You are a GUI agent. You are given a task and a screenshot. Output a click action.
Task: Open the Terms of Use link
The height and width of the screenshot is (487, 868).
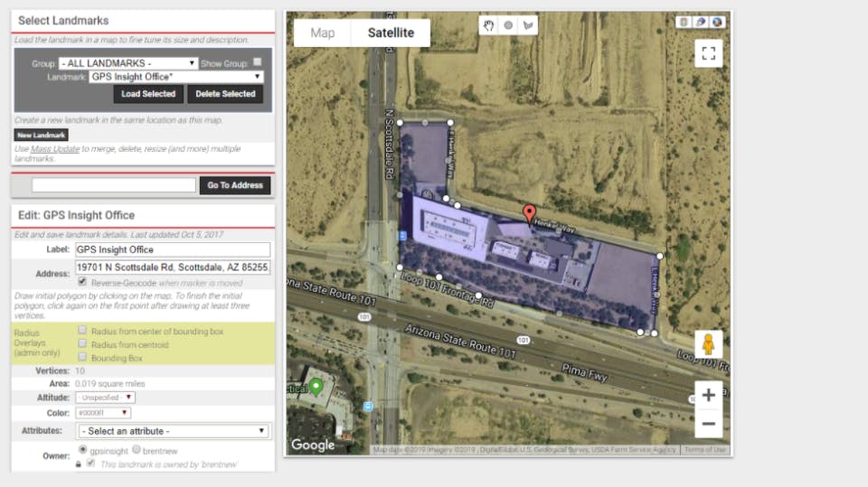click(704, 450)
